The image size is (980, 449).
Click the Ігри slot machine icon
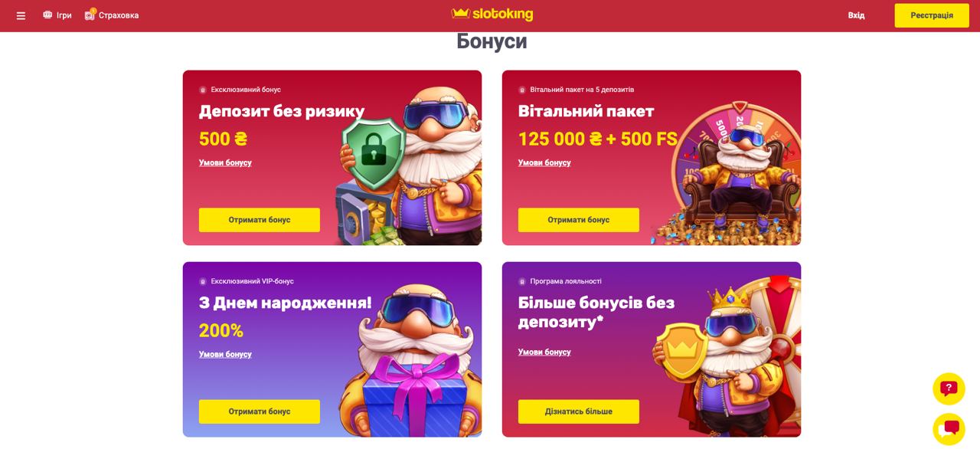(47, 15)
